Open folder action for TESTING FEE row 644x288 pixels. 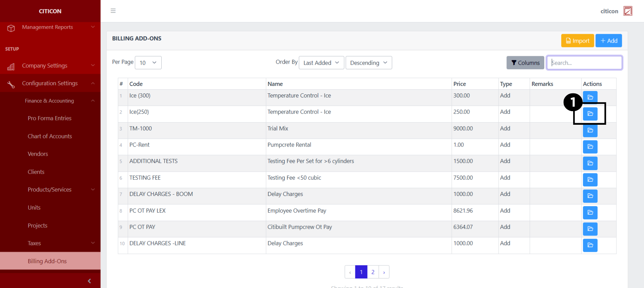pyautogui.click(x=590, y=180)
